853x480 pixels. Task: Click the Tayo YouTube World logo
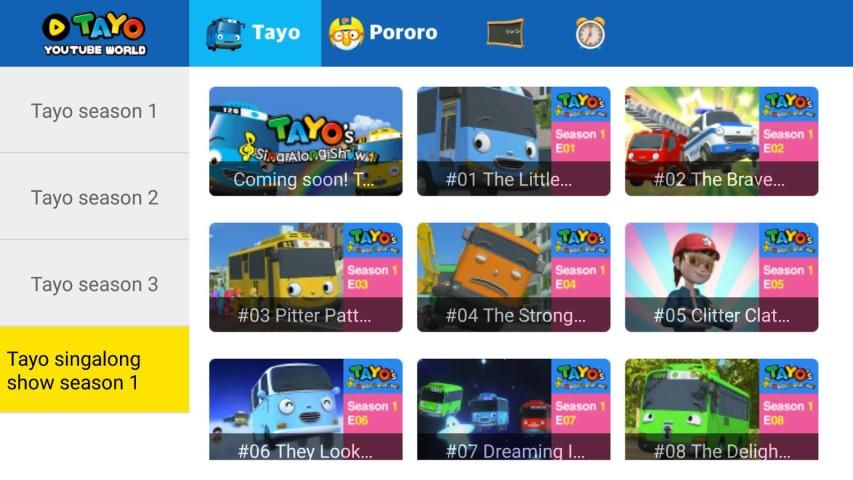[x=95, y=34]
